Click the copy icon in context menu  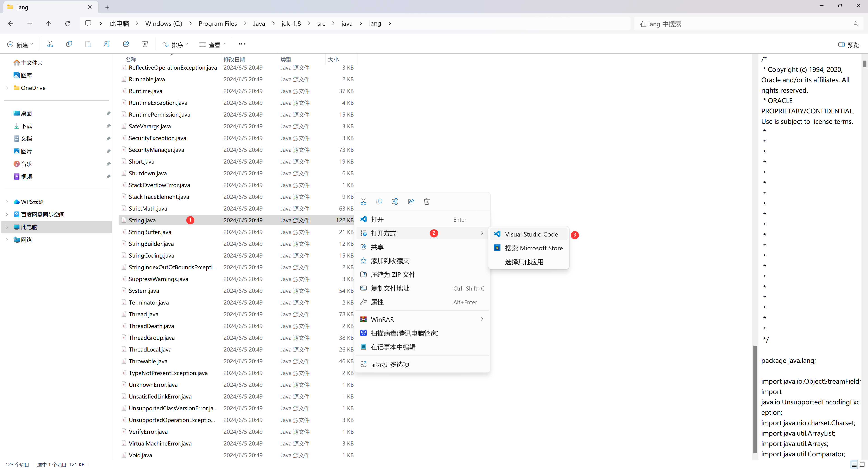(x=379, y=202)
